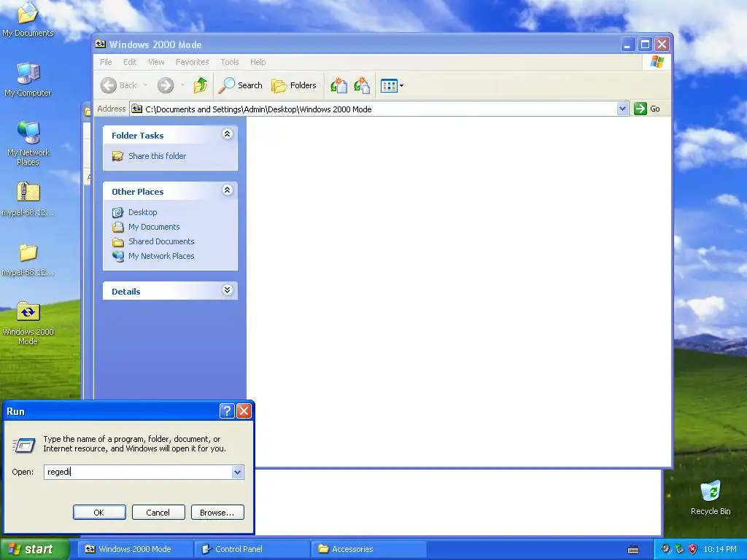
Task: Select the mypal folder desktop icon
Action: coord(28,260)
